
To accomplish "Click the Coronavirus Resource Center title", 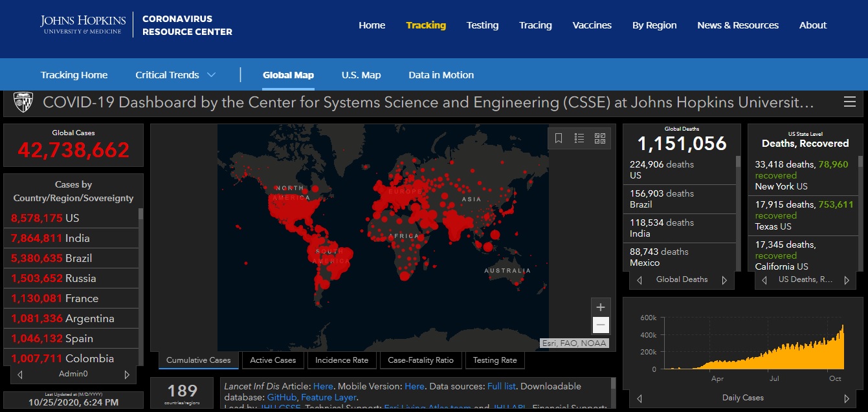I will click(x=187, y=25).
